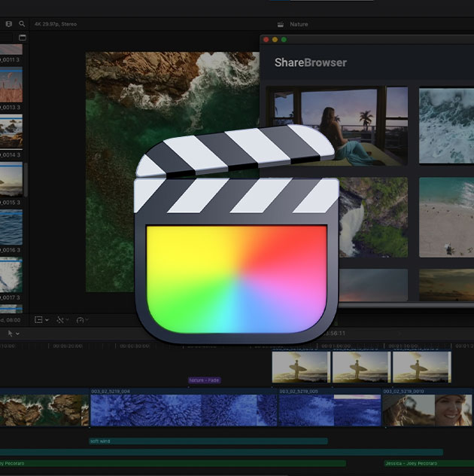This screenshot has width=474, height=476.
Task: Select the rocky coastline clip in the timeline
Action: 44,407
